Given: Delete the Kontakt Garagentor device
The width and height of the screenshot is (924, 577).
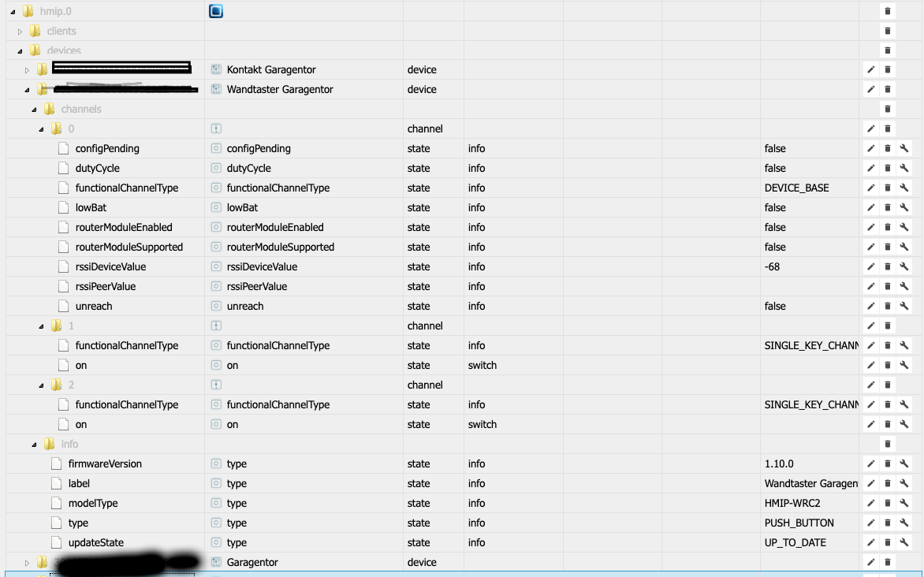Looking at the screenshot, I should click(888, 69).
